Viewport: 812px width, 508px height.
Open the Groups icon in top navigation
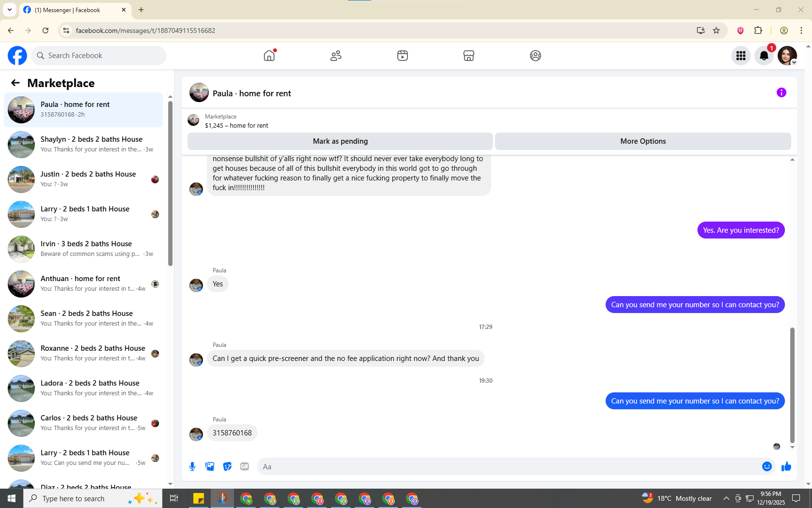tap(536, 56)
